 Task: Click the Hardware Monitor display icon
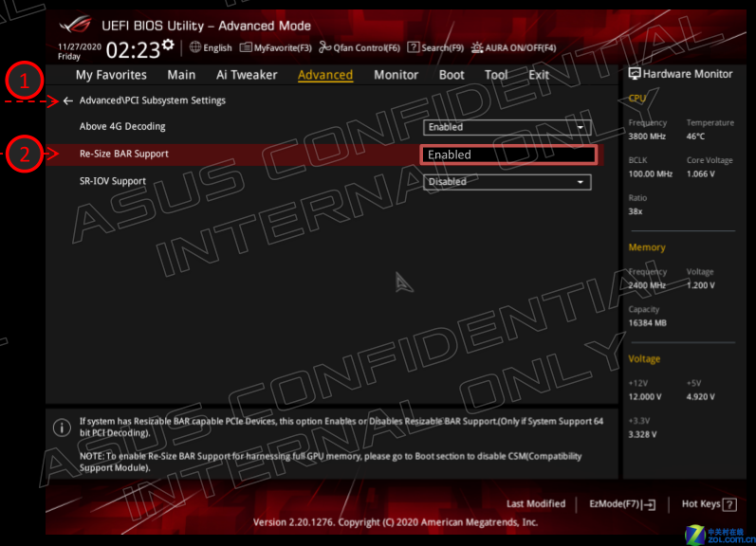coord(635,74)
